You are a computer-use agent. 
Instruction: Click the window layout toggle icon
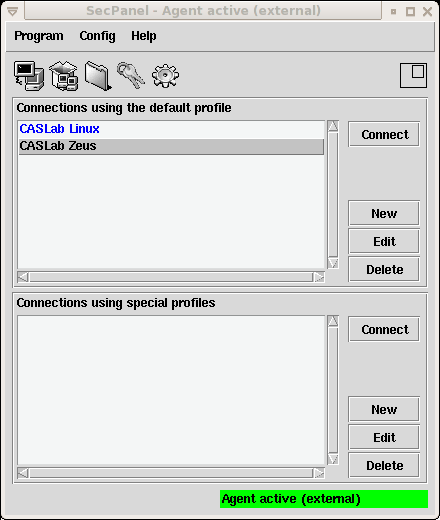413,75
